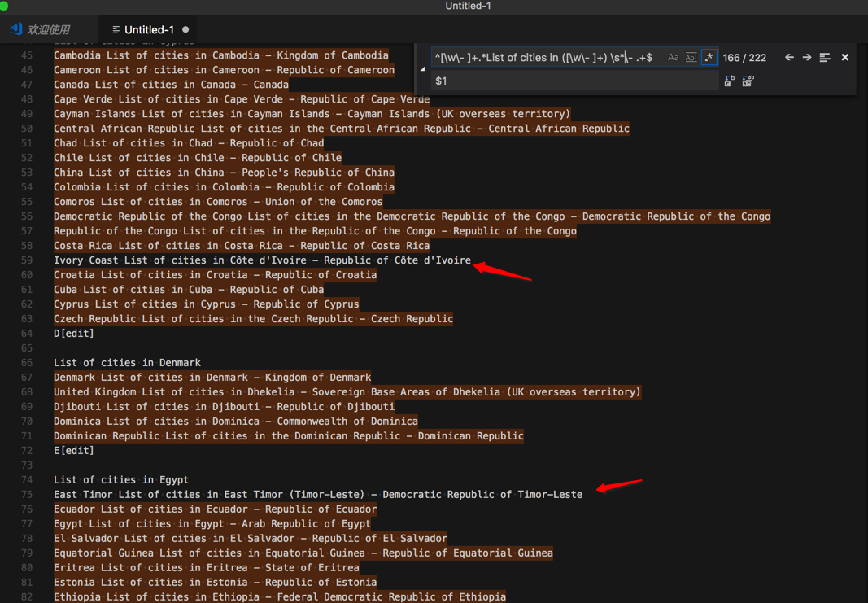Click the Cape Verde line of text

[x=242, y=99]
